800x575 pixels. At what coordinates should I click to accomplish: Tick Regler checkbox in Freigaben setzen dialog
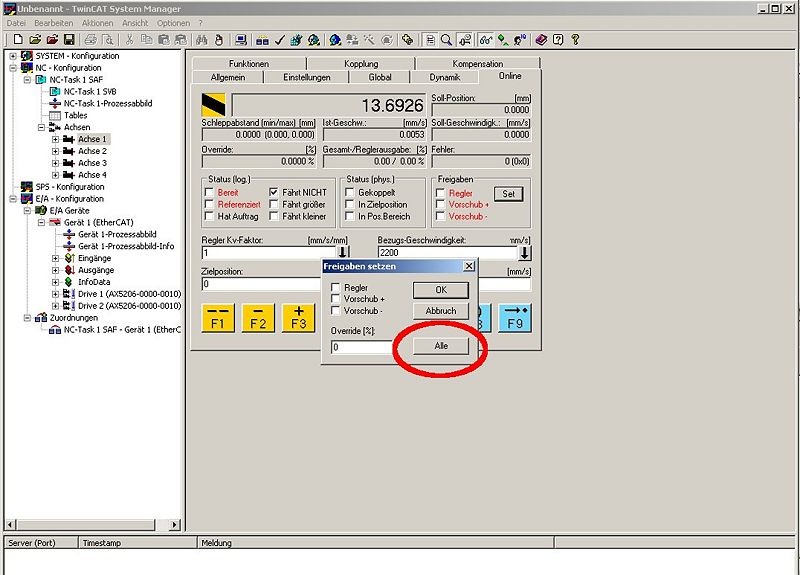[335, 287]
